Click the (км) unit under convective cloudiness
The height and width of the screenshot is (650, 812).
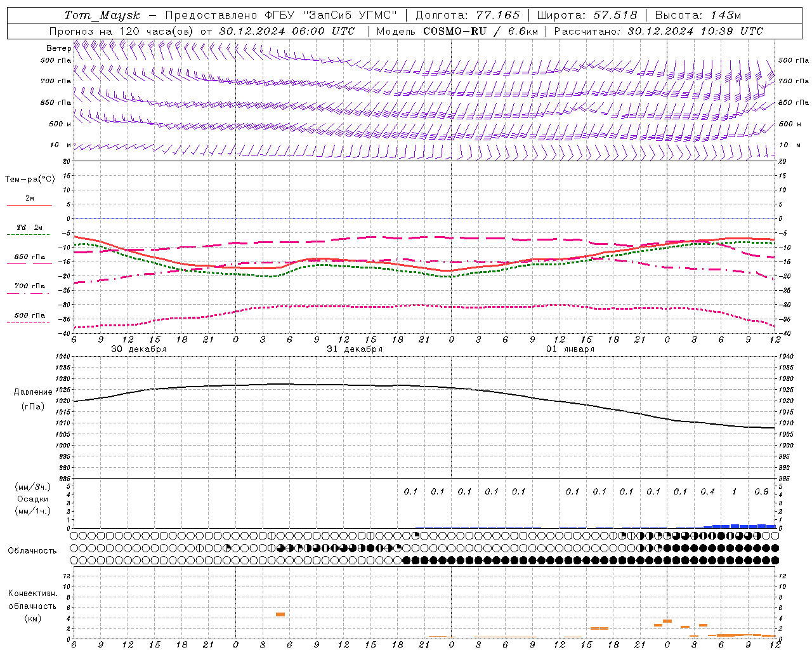coord(32,618)
